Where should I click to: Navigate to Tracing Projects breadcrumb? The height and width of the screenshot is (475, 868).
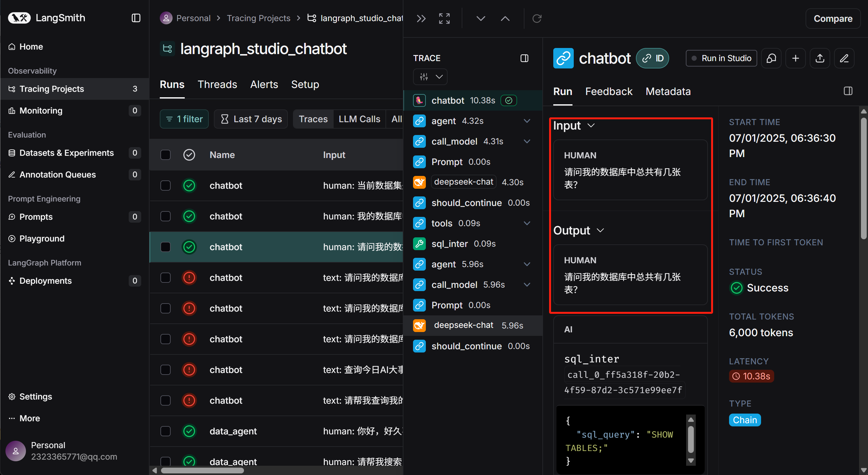tap(258, 18)
